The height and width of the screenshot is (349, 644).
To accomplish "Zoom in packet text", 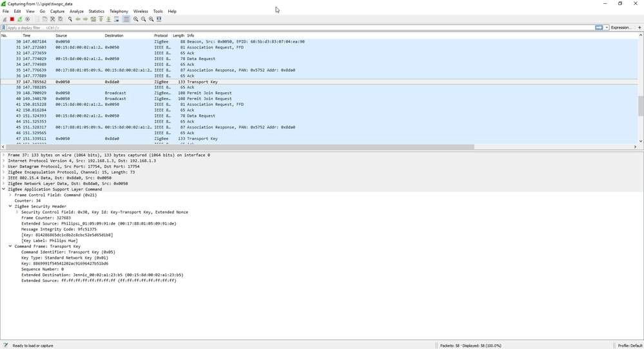I will tap(135, 19).
